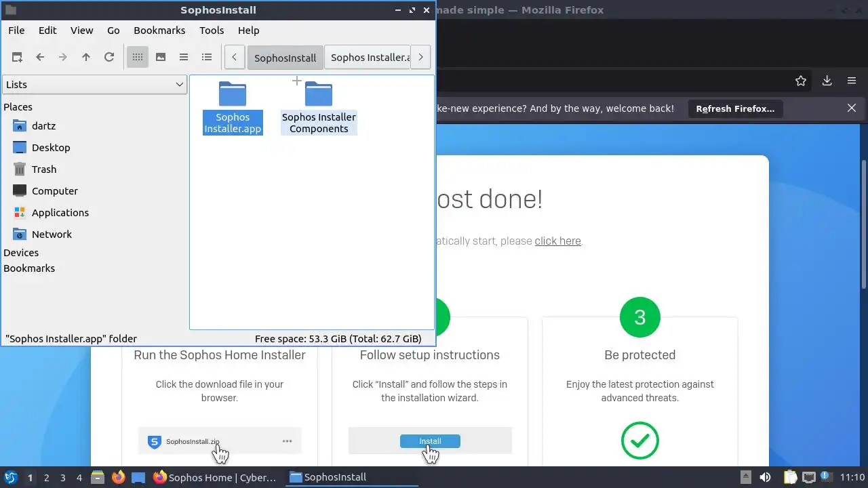
Task: Click the Refresh Firefox button
Action: (x=735, y=108)
